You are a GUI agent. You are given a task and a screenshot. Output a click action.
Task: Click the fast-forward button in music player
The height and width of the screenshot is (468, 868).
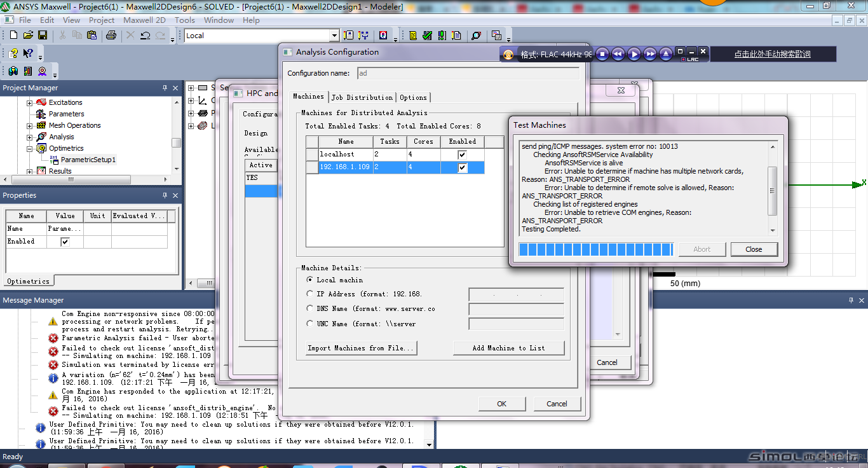(650, 55)
